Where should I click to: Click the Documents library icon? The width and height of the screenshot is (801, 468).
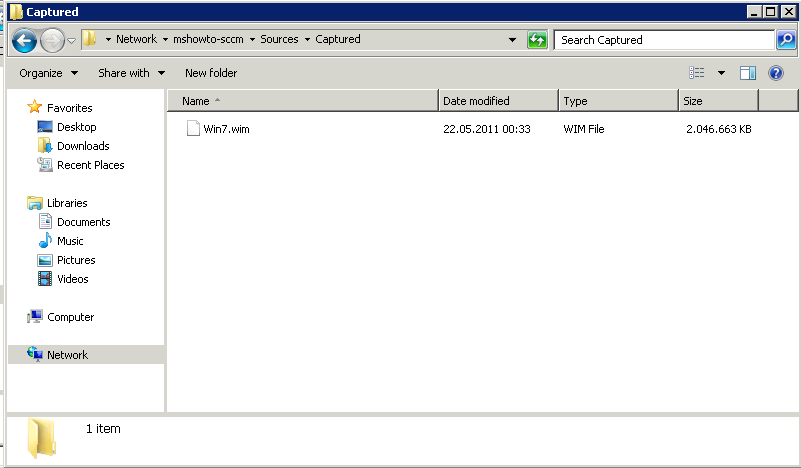tap(45, 221)
